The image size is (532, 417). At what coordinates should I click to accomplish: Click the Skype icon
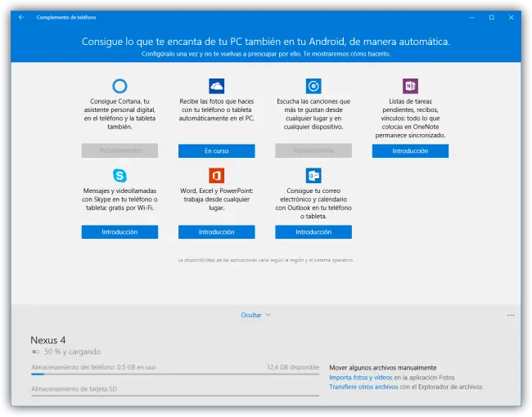click(119, 175)
